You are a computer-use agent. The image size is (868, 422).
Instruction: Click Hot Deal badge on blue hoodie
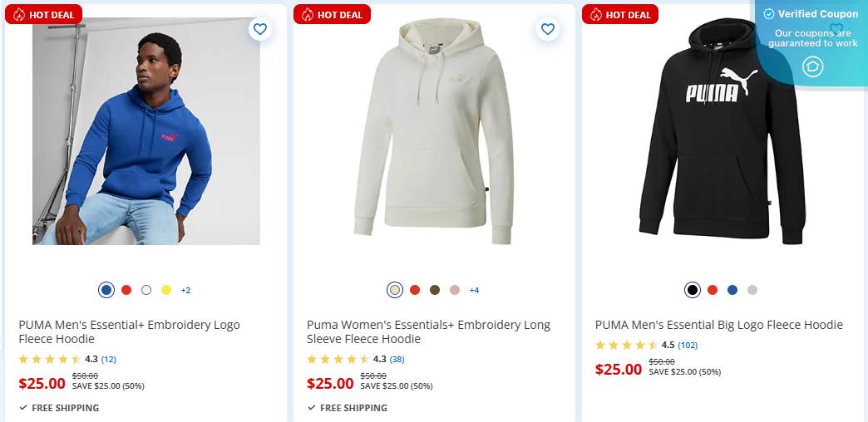(x=43, y=15)
